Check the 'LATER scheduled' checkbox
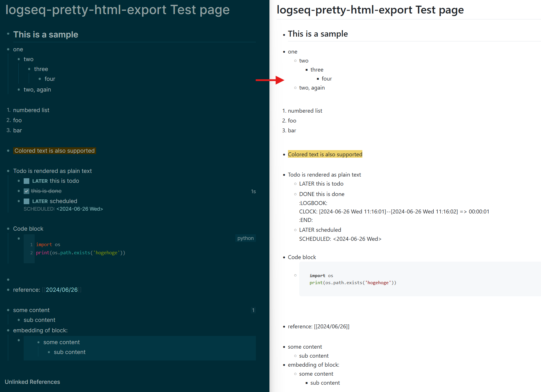This screenshot has height=392, width=541. click(x=26, y=201)
